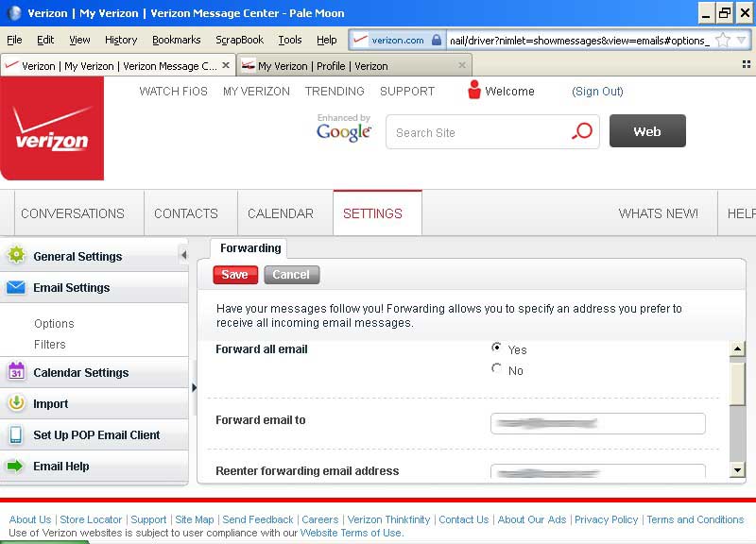Open the File menu
756x544 pixels.
click(x=14, y=40)
